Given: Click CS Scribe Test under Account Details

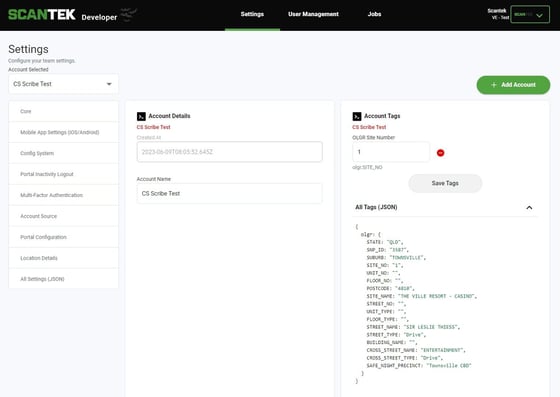Looking at the screenshot, I should pos(154,127).
